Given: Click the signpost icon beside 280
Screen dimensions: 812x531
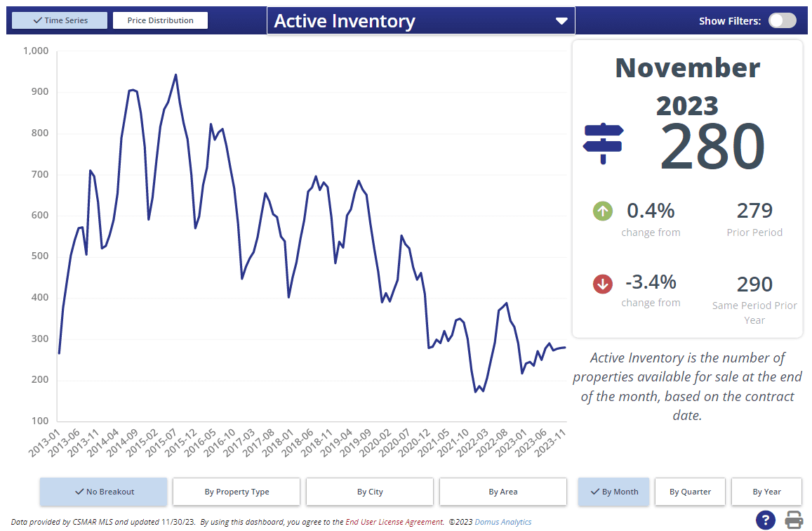Looking at the screenshot, I should 603,143.
